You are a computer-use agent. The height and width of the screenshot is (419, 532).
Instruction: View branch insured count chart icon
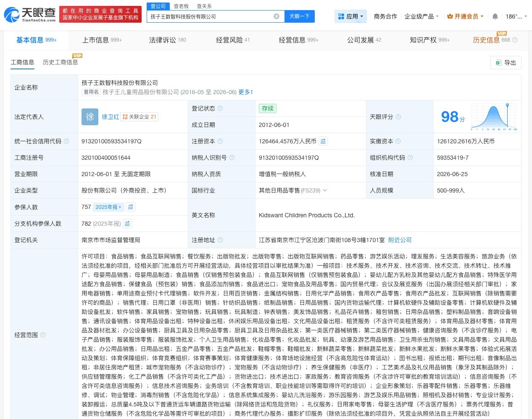coord(127,224)
